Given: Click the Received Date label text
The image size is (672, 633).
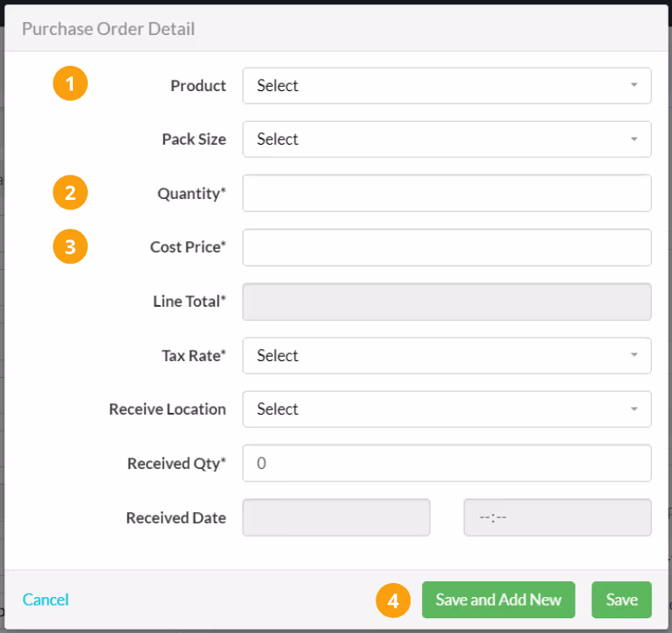Looking at the screenshot, I should point(175,518).
